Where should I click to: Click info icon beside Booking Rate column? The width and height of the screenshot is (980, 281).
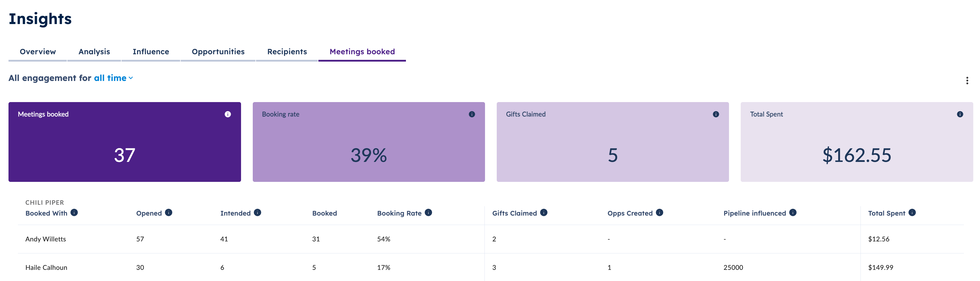pos(428,212)
